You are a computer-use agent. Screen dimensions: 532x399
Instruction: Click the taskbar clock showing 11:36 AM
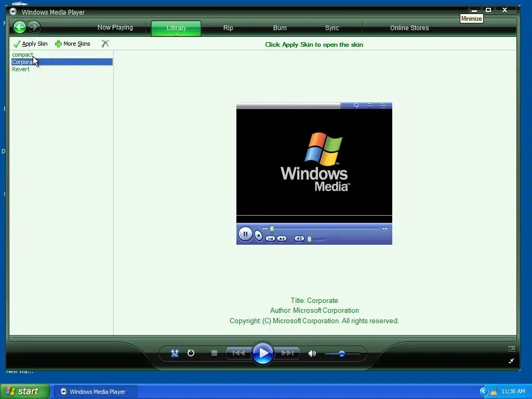(x=513, y=392)
